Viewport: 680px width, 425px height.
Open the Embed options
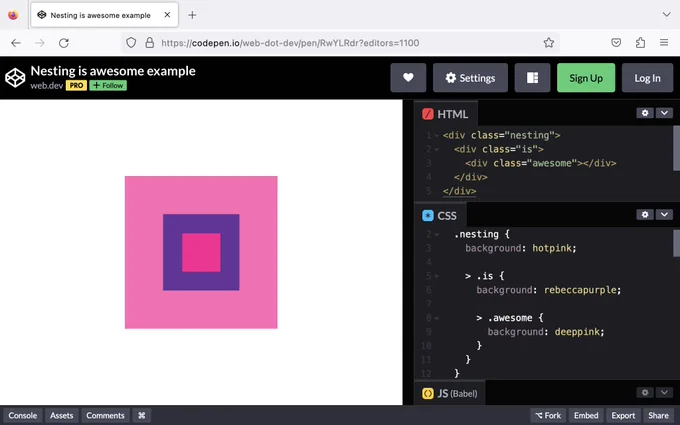click(586, 415)
